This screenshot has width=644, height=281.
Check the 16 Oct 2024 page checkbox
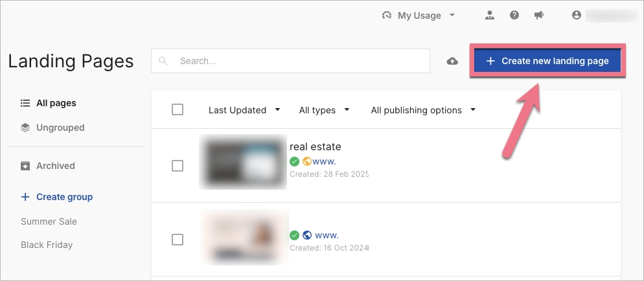click(178, 240)
